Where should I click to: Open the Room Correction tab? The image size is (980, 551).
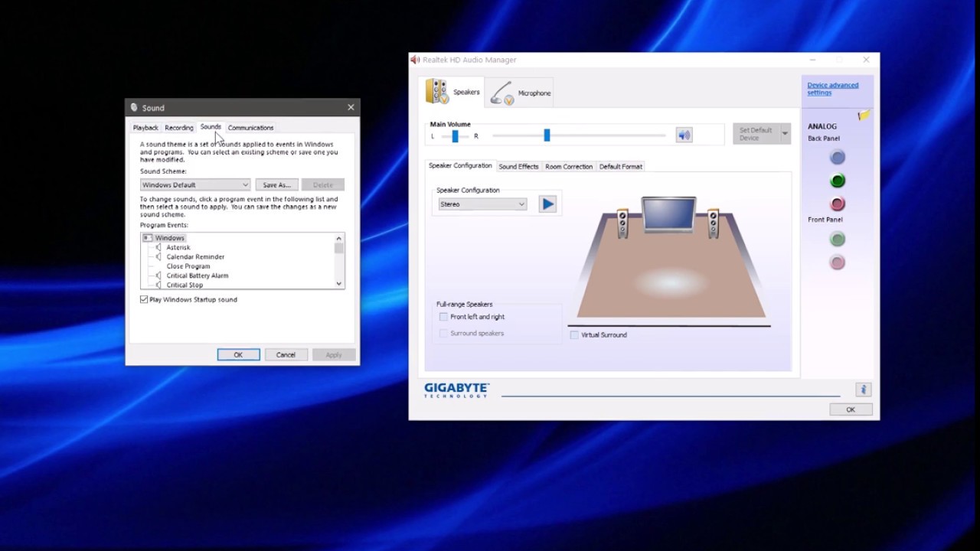pos(569,166)
